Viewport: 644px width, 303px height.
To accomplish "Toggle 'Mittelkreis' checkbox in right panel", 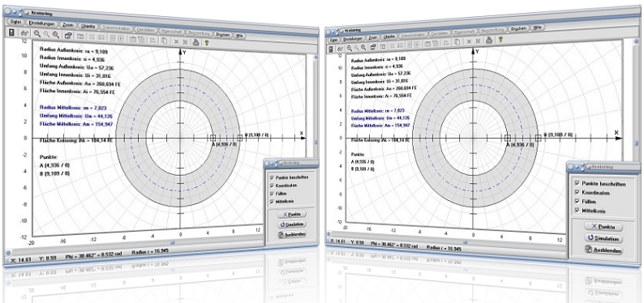I will 577,211.
